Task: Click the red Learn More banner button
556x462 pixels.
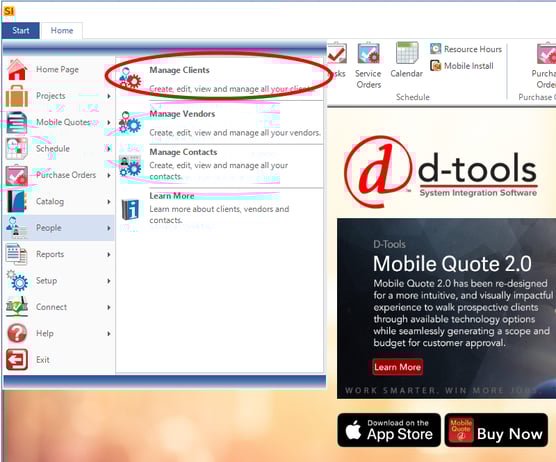Action: 397,367
